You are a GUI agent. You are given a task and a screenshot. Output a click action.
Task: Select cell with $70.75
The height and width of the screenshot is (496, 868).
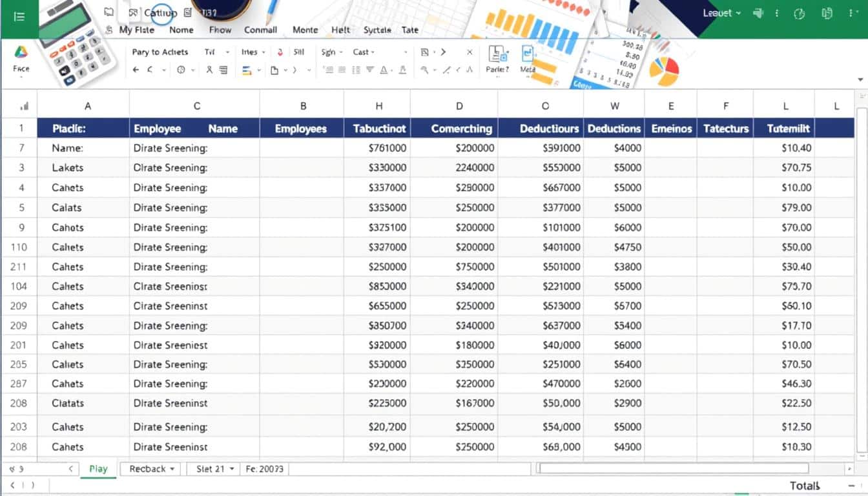784,167
